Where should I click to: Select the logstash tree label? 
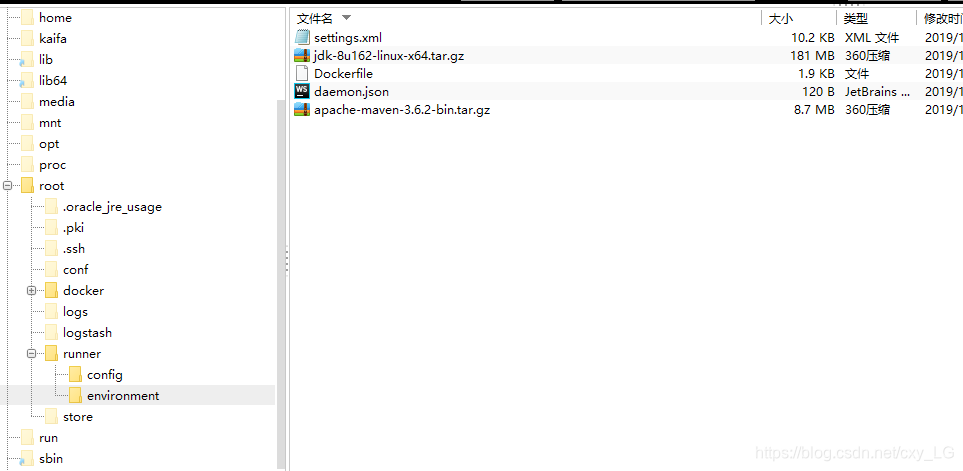click(x=87, y=333)
